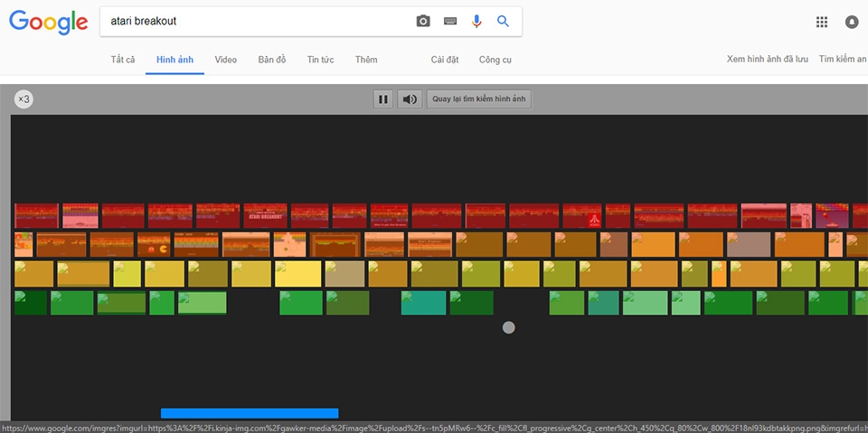The height and width of the screenshot is (433, 868).
Task: Switch to the 'Tất cả' tab
Action: point(123,60)
